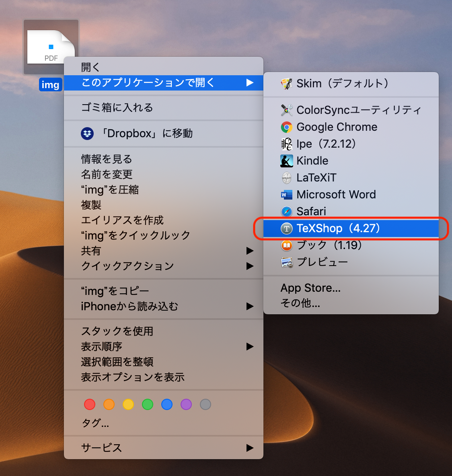The width and height of the screenshot is (452, 476).
Task: Click the Safari compass icon
Action: 287,212
